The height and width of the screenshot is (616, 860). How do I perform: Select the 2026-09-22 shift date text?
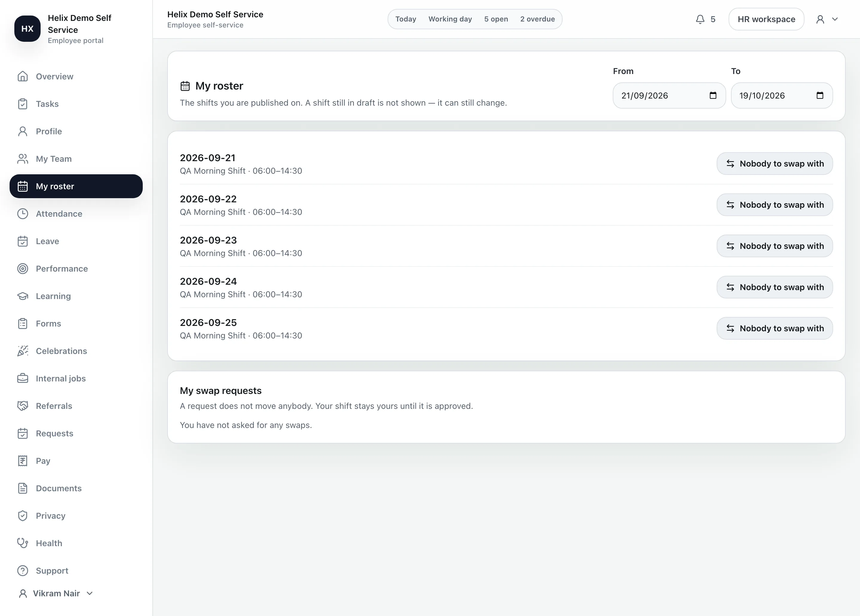coord(208,199)
